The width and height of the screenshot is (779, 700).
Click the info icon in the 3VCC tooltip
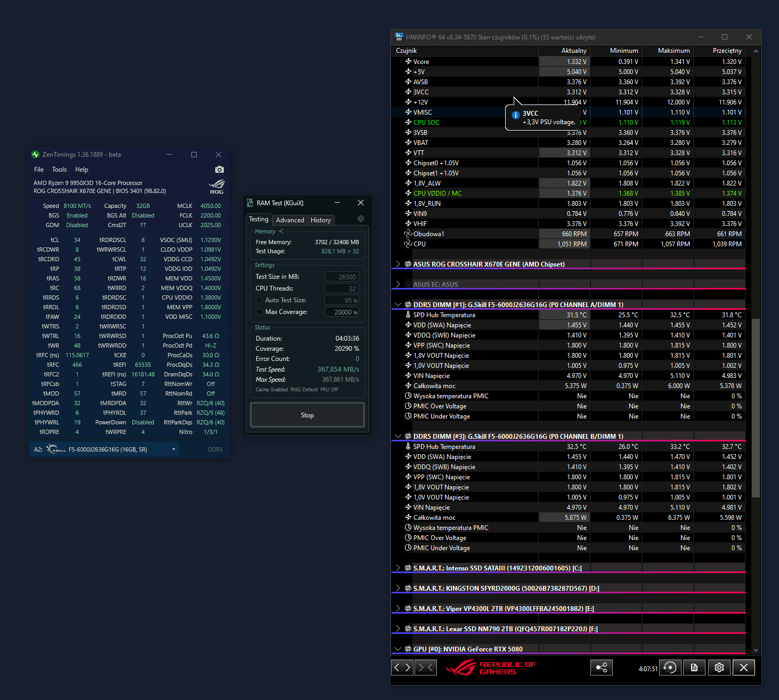[515, 115]
